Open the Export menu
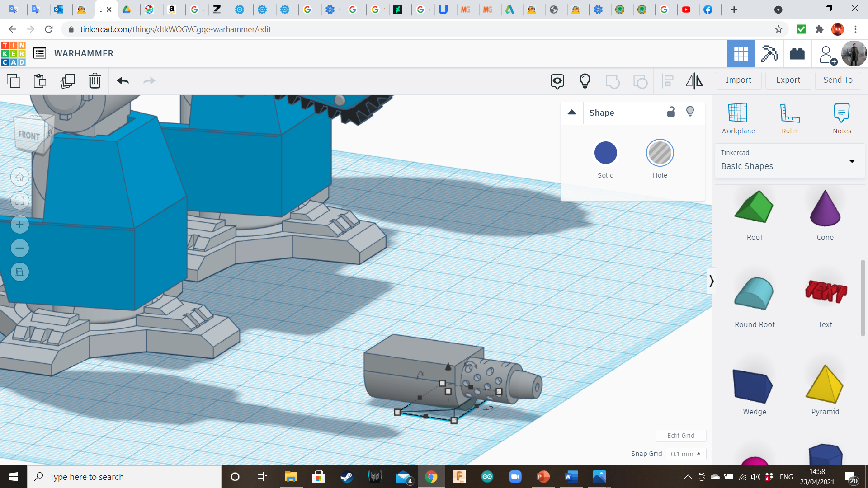868x488 pixels. coord(788,80)
